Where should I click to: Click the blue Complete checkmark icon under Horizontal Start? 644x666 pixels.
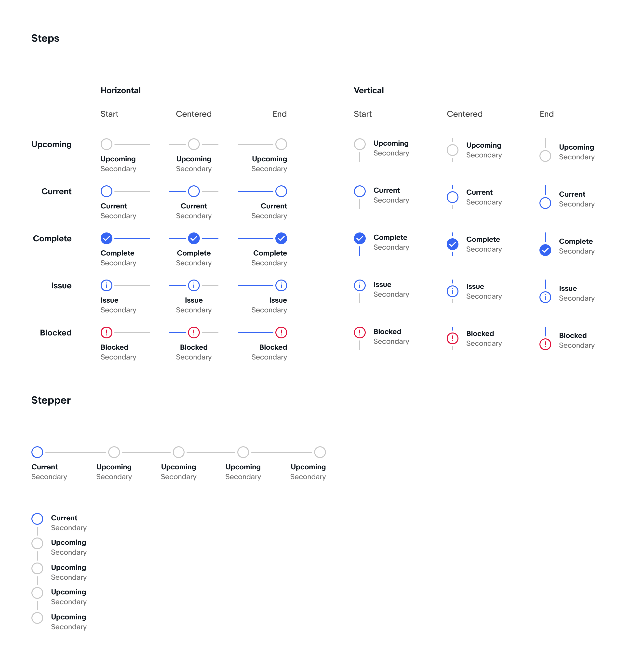[x=107, y=239]
